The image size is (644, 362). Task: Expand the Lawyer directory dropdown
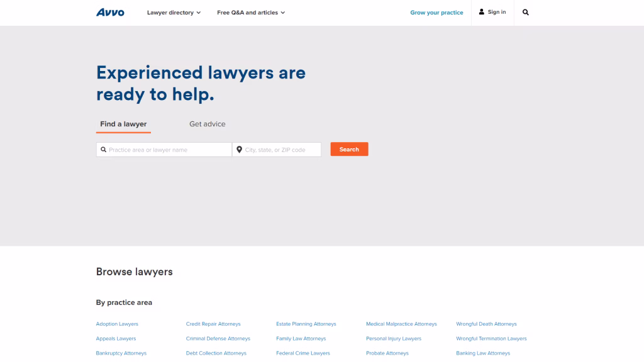174,13
